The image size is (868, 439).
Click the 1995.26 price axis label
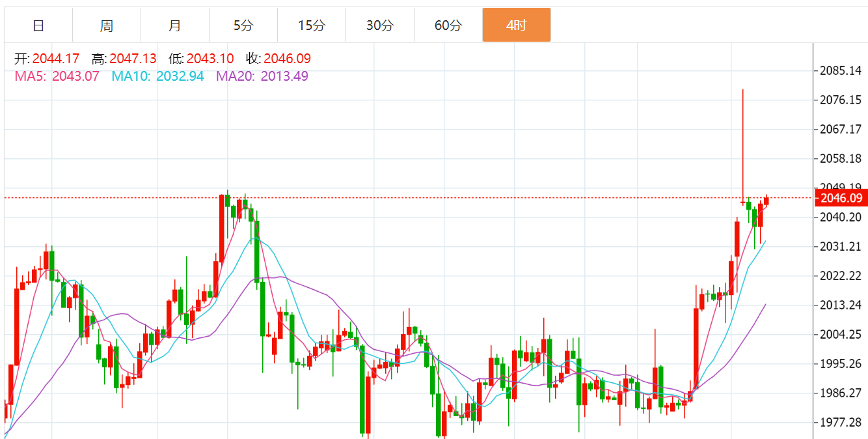[841, 363]
